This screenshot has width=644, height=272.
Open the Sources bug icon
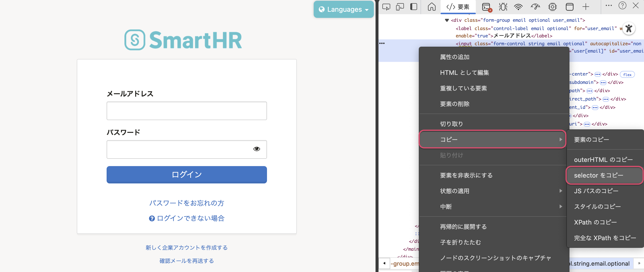click(503, 7)
